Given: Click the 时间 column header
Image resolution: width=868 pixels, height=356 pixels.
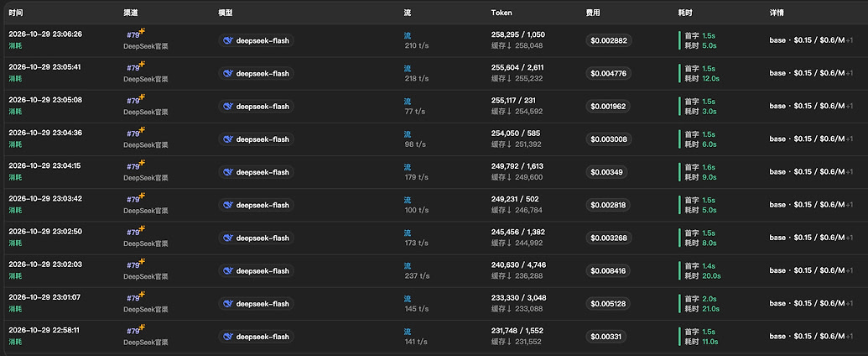Looking at the screenshot, I should coord(16,13).
